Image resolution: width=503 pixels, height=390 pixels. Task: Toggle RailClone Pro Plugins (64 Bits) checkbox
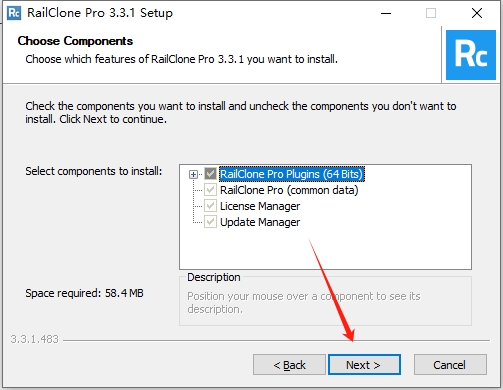click(x=210, y=174)
